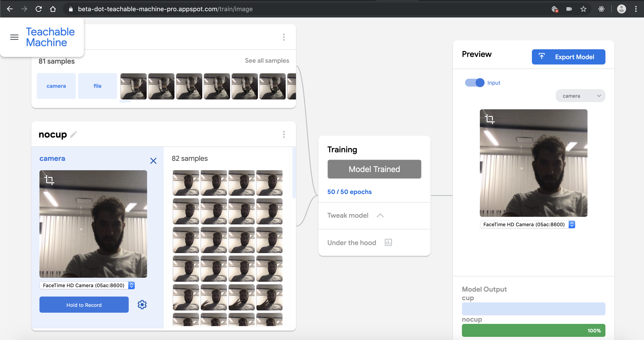Open the first class three-dot menu

284,37
